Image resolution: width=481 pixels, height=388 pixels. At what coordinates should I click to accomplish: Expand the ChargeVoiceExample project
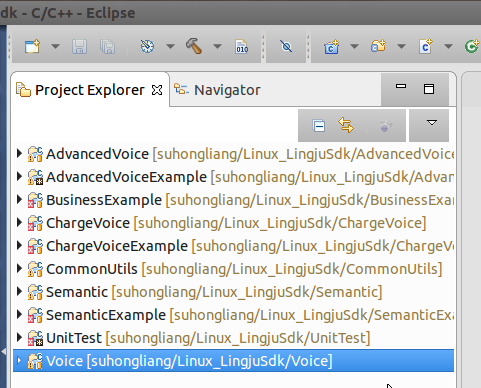pyautogui.click(x=19, y=245)
